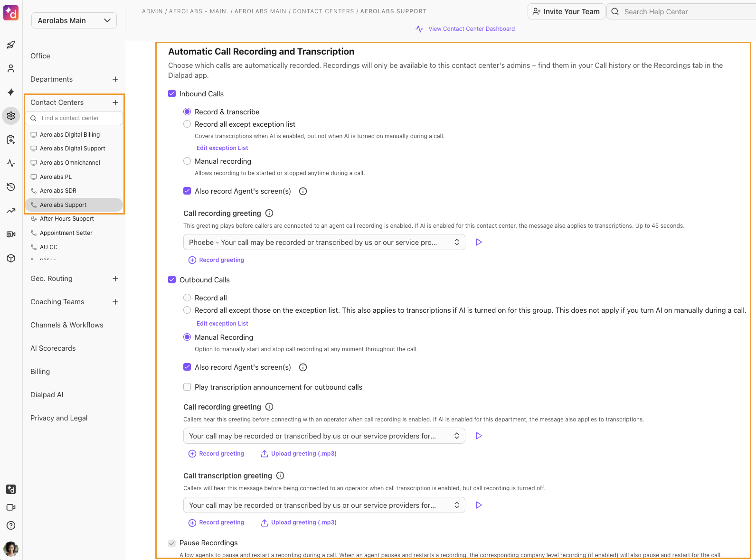Click outbound Edit exception List link
This screenshot has height=560, width=756.
222,324
